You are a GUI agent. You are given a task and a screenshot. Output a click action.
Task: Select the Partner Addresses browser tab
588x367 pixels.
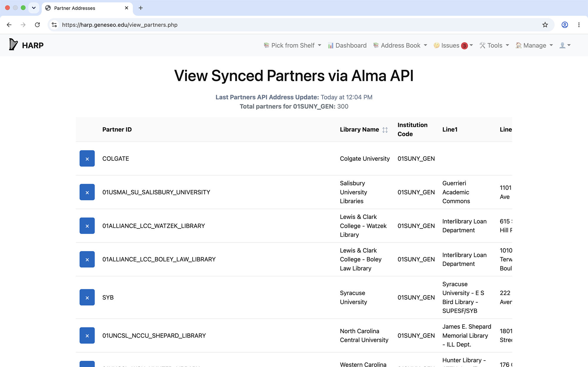pyautogui.click(x=87, y=8)
